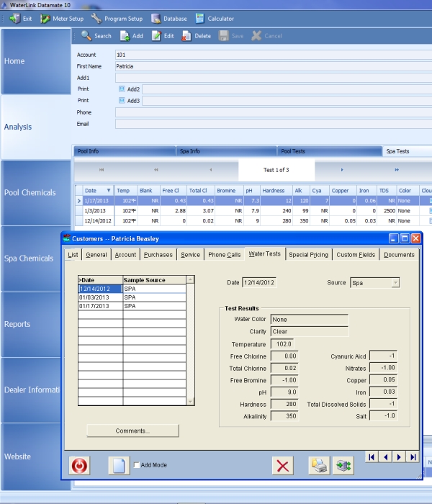This screenshot has width=432, height=504.
Task: Open the Service tab
Action: pos(190,255)
